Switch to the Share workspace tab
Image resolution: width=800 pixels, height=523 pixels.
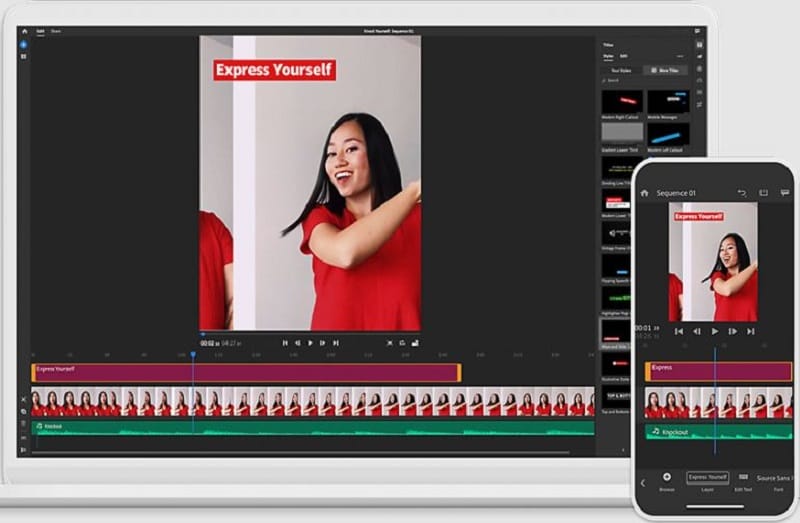pyautogui.click(x=56, y=31)
